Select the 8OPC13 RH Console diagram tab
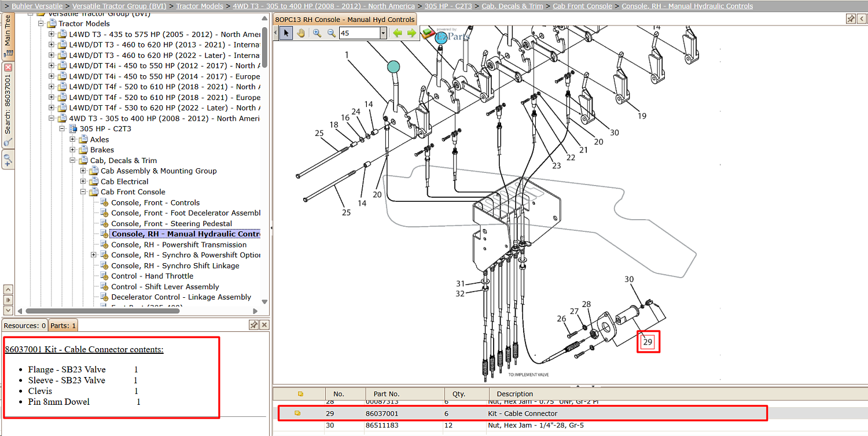Viewport: 868px width, 436px height. coord(345,19)
